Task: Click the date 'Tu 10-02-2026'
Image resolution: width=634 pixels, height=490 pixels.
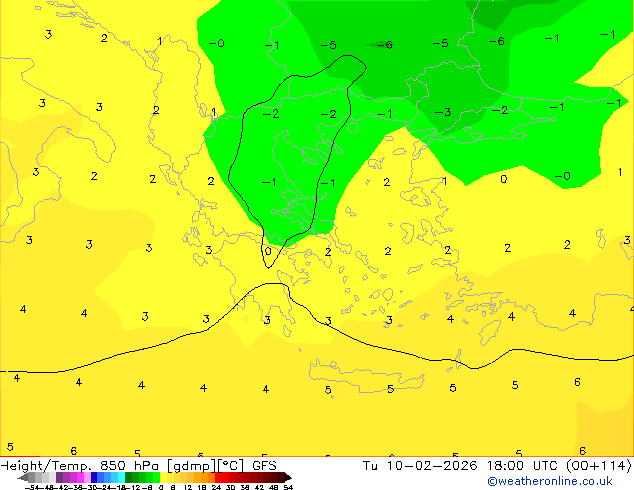Action: [x=420, y=466]
